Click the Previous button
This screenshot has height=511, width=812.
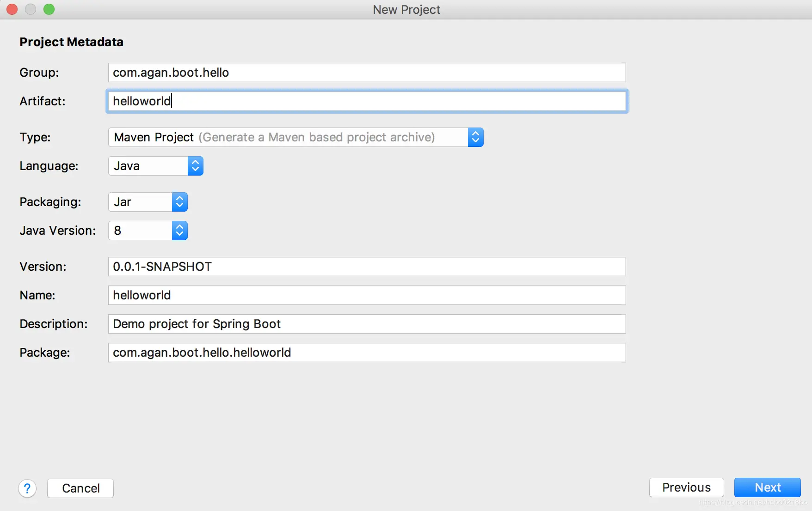click(x=686, y=487)
